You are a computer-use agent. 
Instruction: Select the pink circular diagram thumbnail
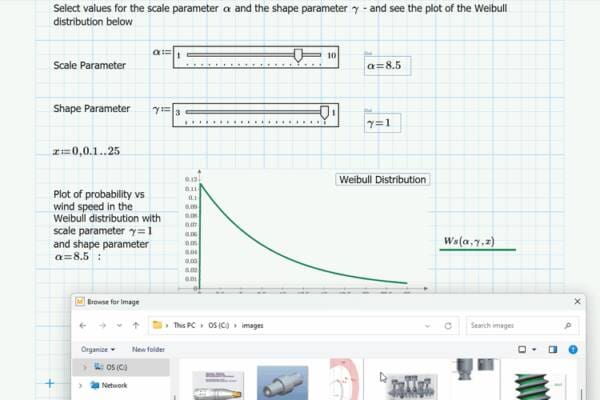344,380
